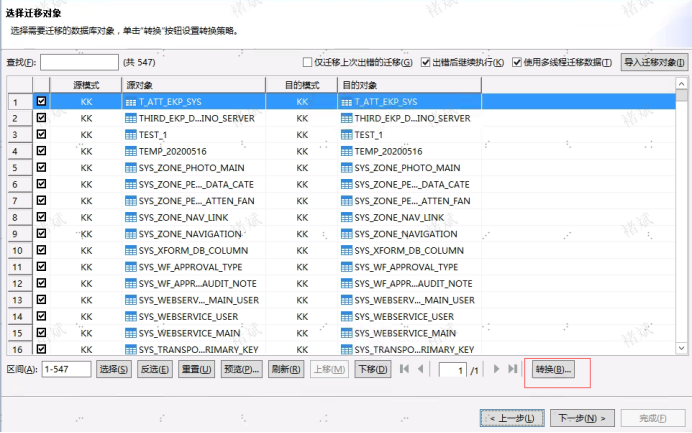Viewport: 692px width, 433px height.
Task: Click the previous page arrow icon
Action: click(421, 369)
